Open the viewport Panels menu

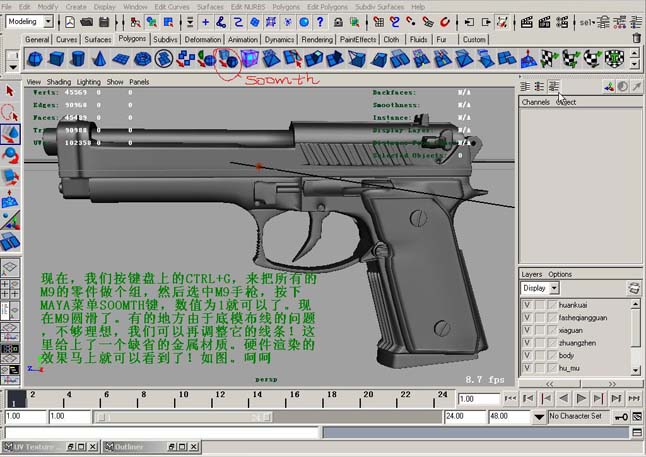[x=139, y=82]
